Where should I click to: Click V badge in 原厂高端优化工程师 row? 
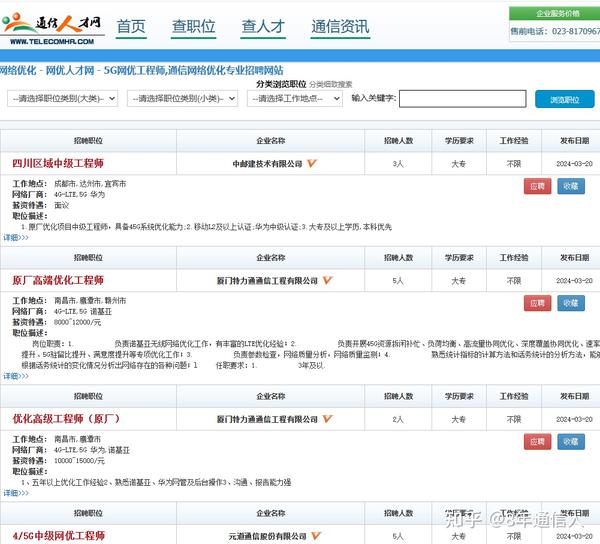[x=327, y=280]
